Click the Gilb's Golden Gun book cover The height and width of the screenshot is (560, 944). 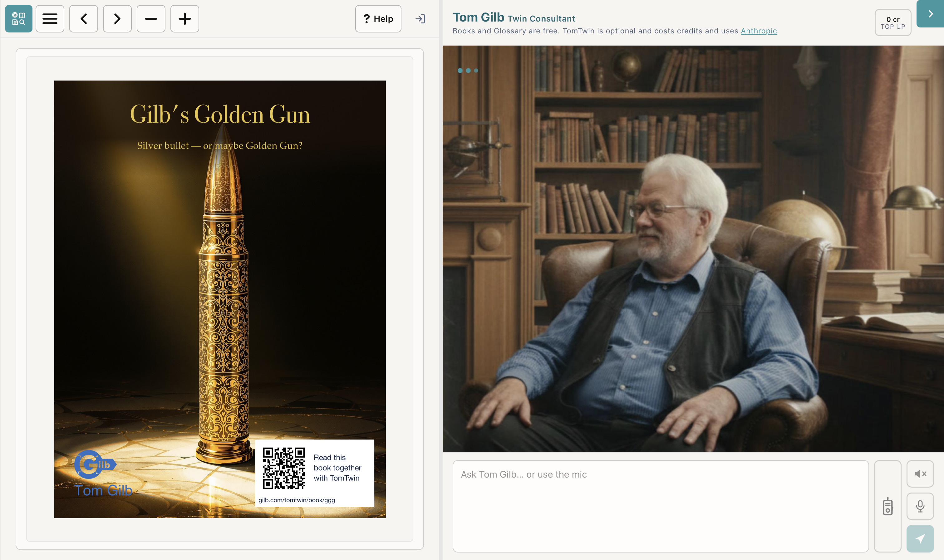pyautogui.click(x=220, y=299)
